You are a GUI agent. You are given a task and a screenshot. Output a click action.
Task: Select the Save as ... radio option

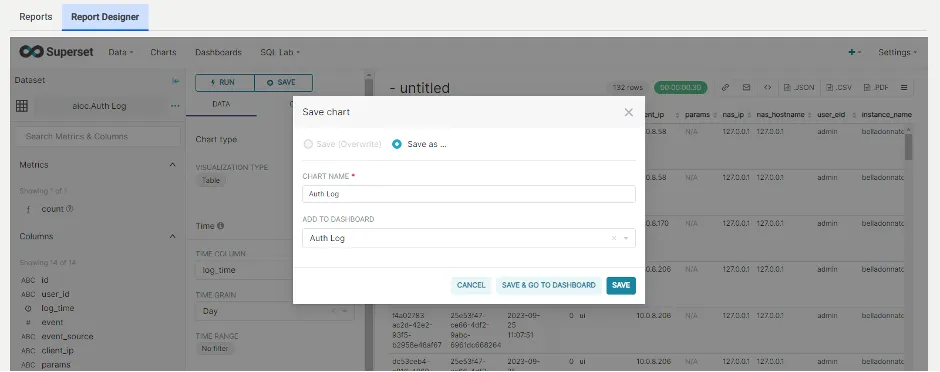tap(396, 144)
